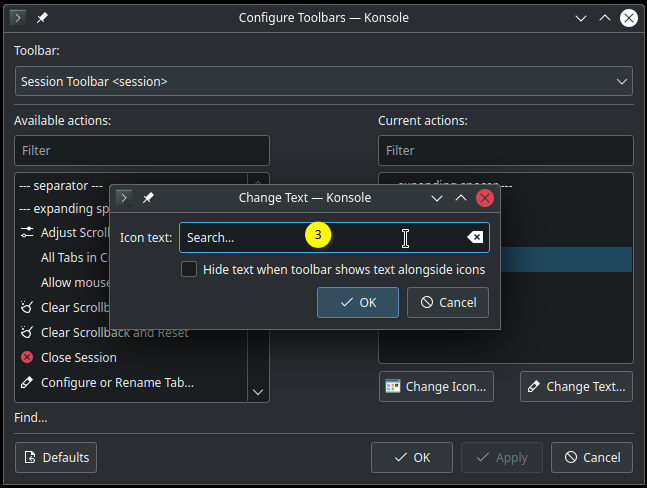Maximize Configure Toolbars window chevron
647x488 pixels.
(x=605, y=18)
